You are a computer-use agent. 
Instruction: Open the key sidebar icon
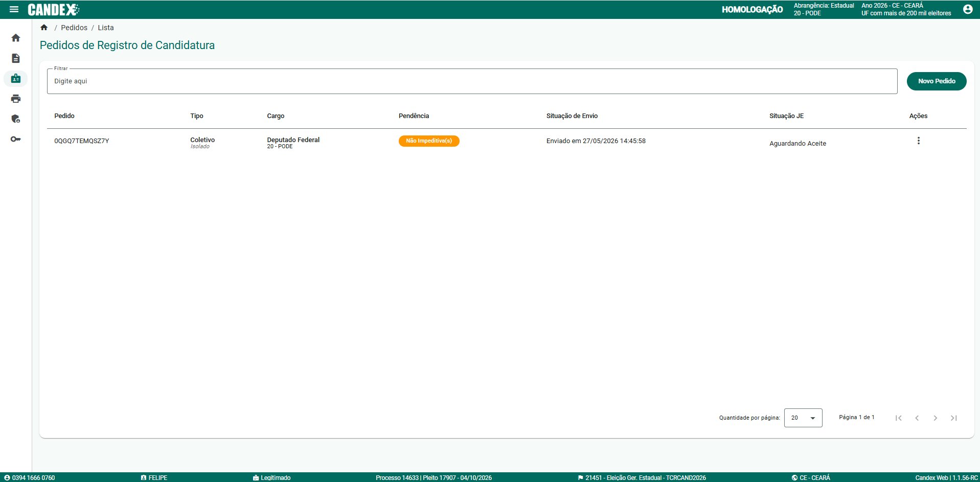[x=16, y=139]
